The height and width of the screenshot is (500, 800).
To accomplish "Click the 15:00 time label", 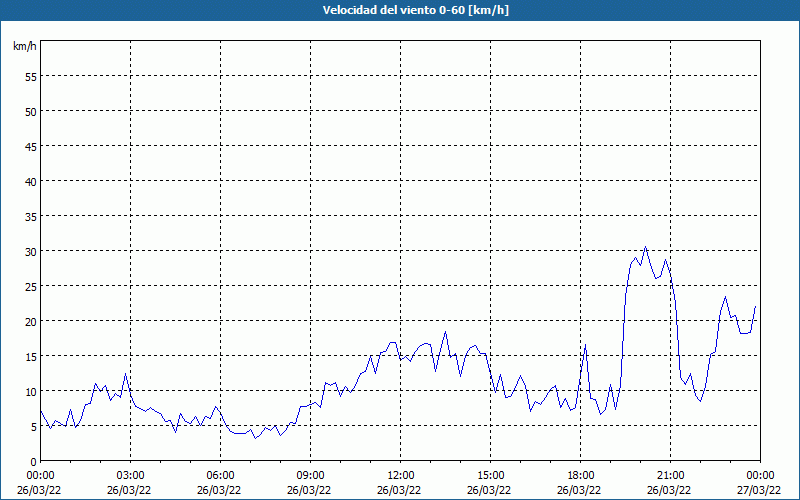I will click(x=490, y=476).
